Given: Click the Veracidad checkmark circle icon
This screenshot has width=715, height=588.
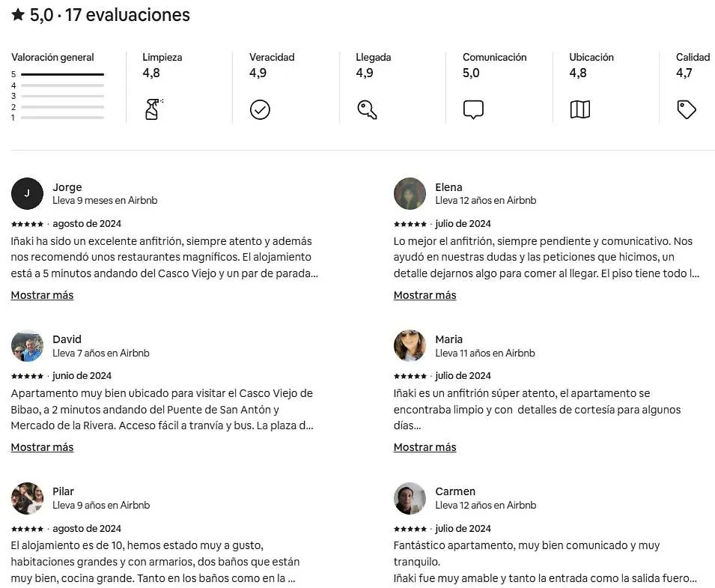Looking at the screenshot, I should pyautogui.click(x=260, y=110).
